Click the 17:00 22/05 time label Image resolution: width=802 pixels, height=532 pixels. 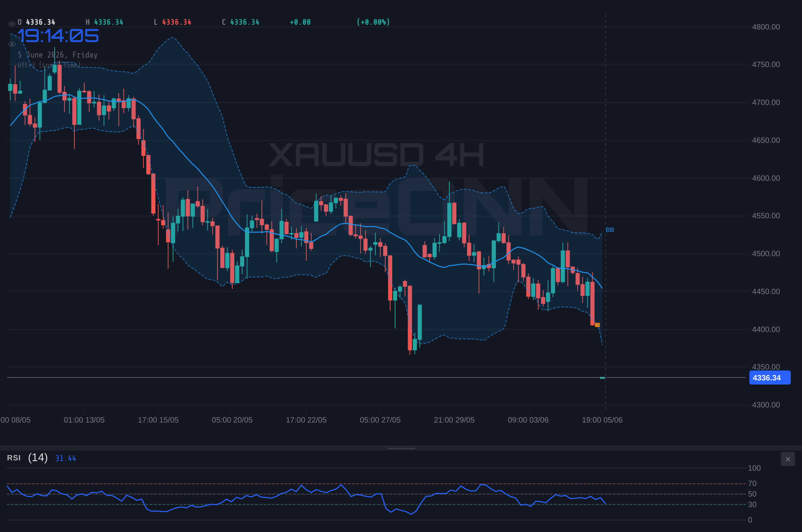[306, 420]
